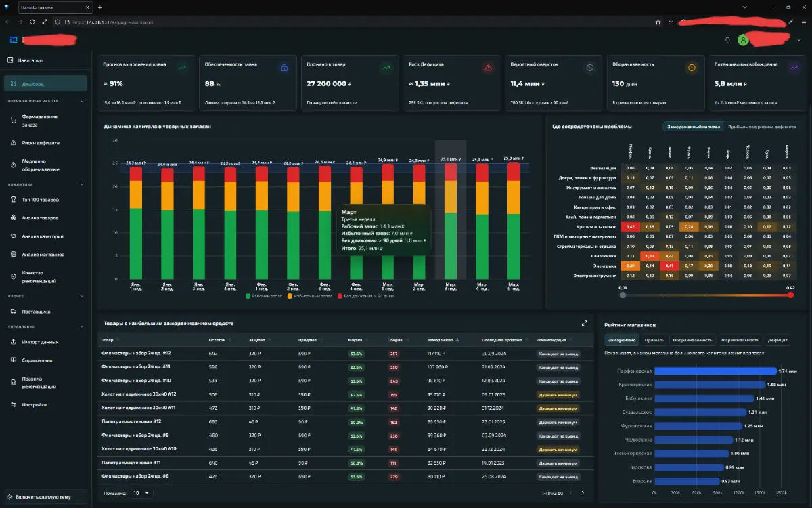The height and width of the screenshot is (508, 812).
Task: Click the notifications bell icon
Action: point(727,39)
